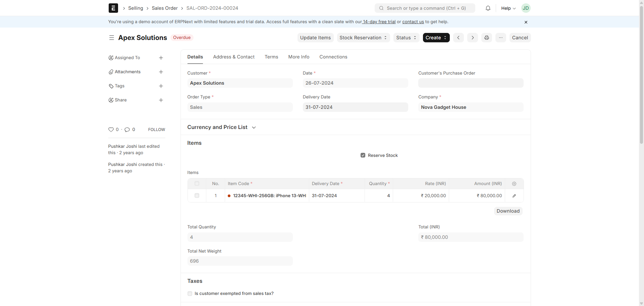Like this document with heart icon
This screenshot has width=644, height=306.
(x=111, y=130)
